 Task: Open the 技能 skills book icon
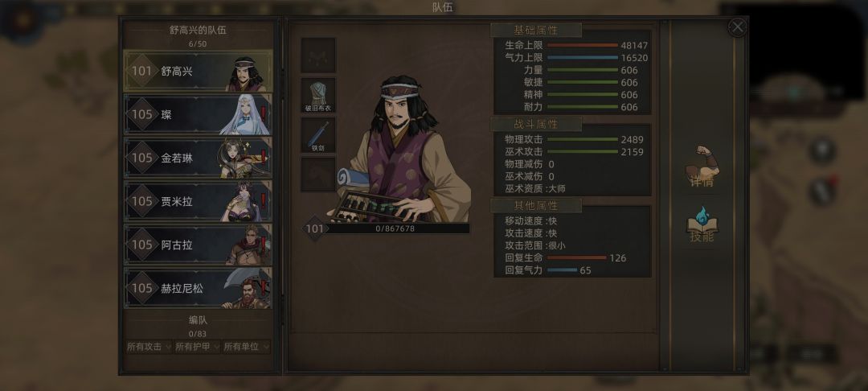702,225
